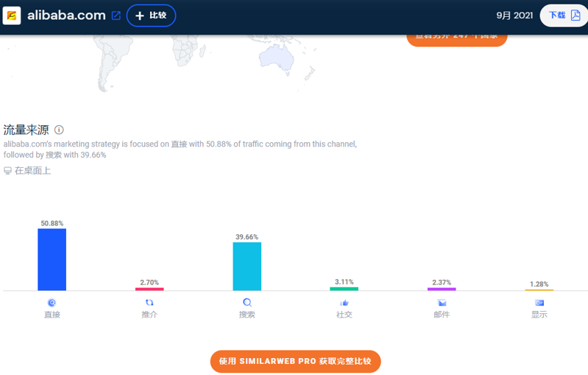
Task: Click the 显示 display ads icon
Action: coord(539,303)
